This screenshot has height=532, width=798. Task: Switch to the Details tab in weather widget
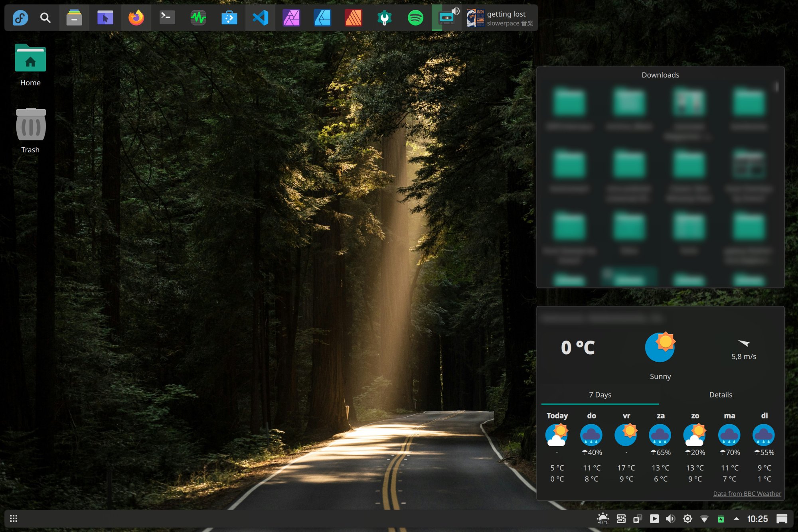[721, 395]
